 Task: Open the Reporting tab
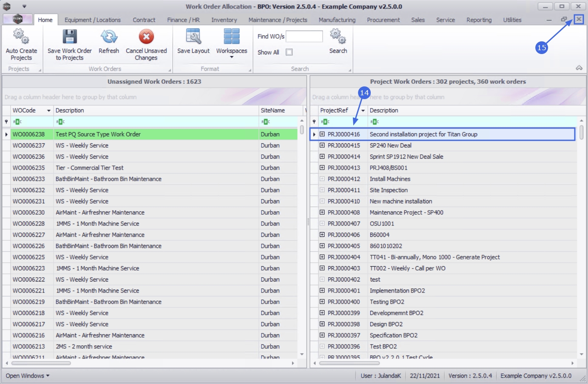tap(479, 20)
